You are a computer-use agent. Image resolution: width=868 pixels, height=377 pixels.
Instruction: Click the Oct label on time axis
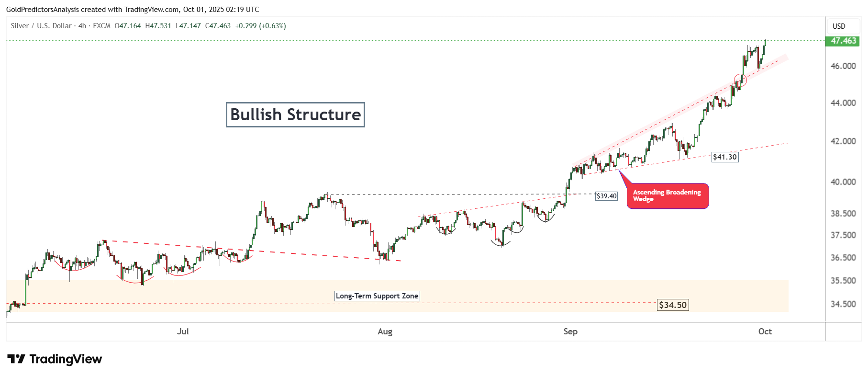[765, 331]
